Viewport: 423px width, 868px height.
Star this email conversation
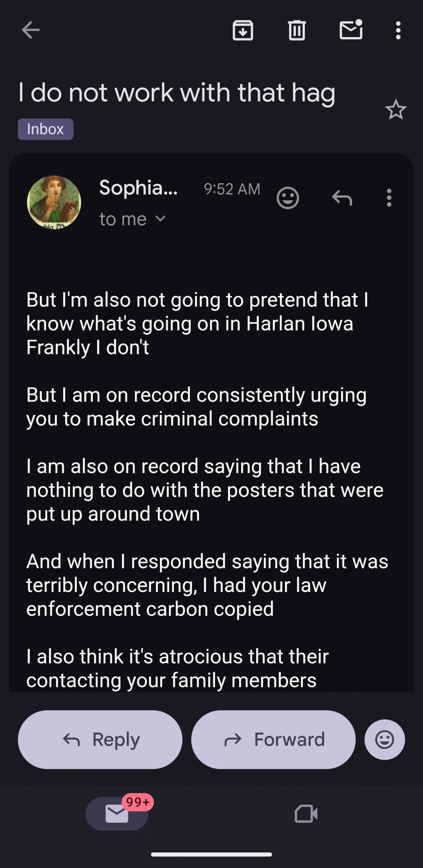(x=396, y=110)
